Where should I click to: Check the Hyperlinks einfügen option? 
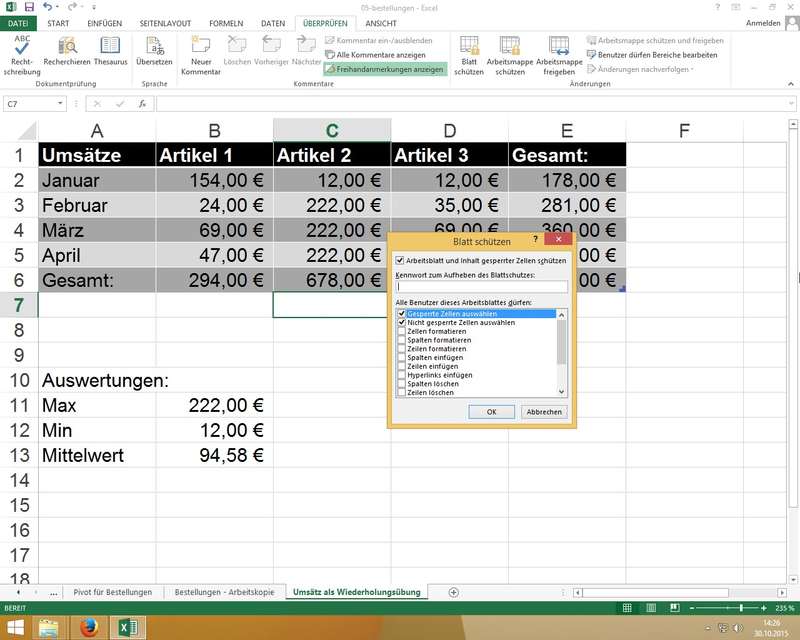pos(402,375)
